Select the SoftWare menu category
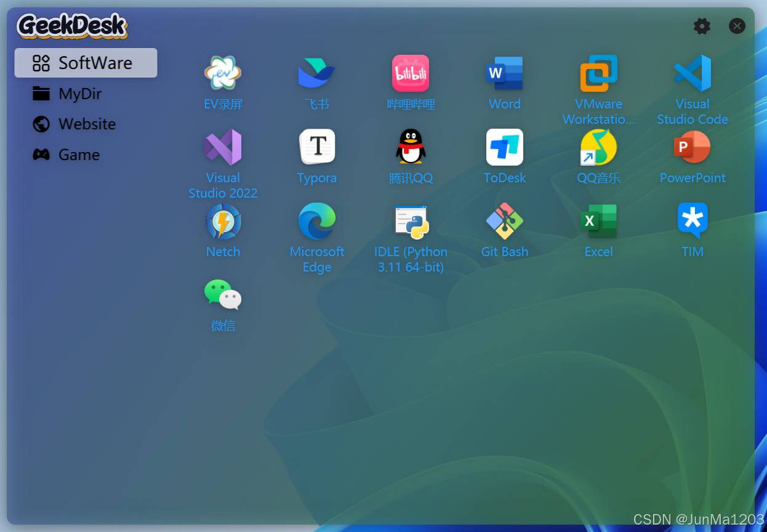This screenshot has height=532, width=767. [x=86, y=63]
